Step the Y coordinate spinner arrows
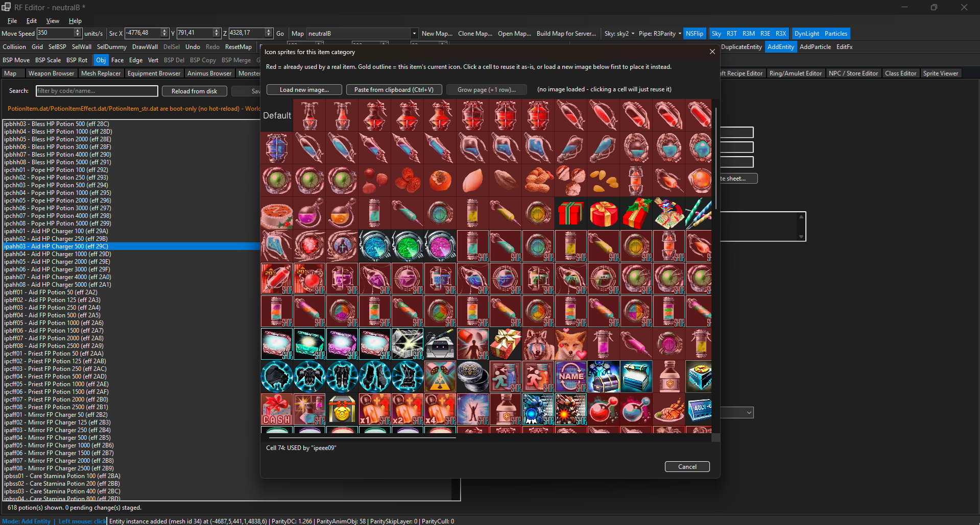 (x=217, y=33)
